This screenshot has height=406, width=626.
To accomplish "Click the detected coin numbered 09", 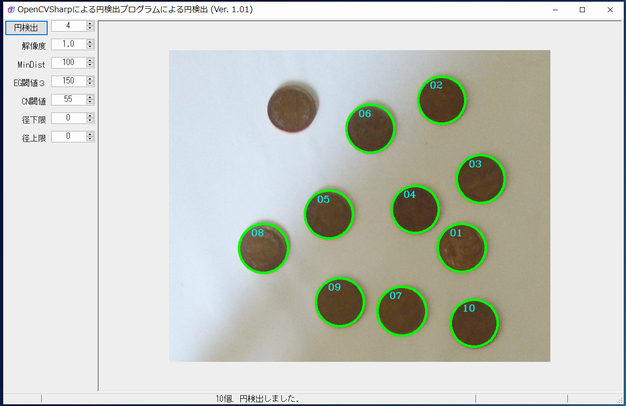I will click(340, 302).
